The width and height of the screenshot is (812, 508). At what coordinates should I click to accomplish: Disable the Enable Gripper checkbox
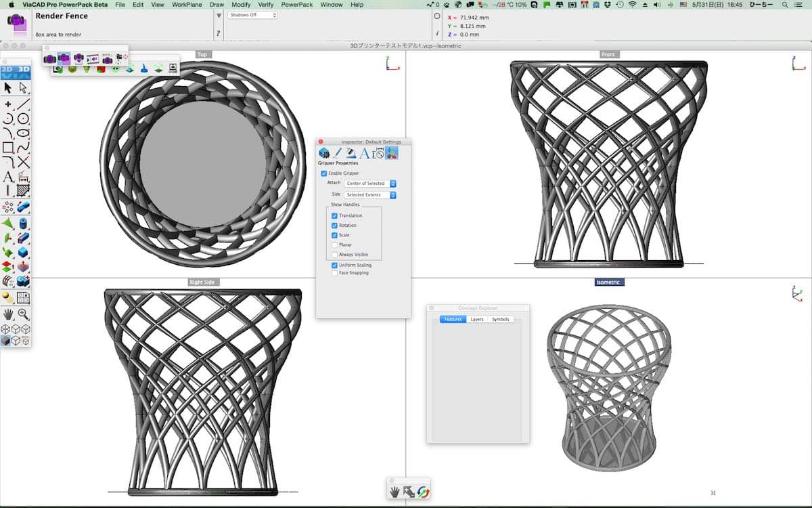(x=324, y=173)
